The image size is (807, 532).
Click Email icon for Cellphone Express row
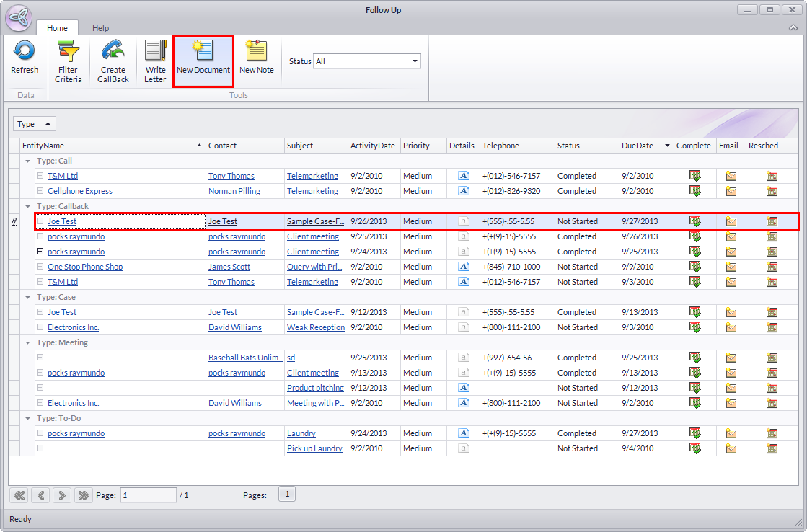[x=731, y=191]
